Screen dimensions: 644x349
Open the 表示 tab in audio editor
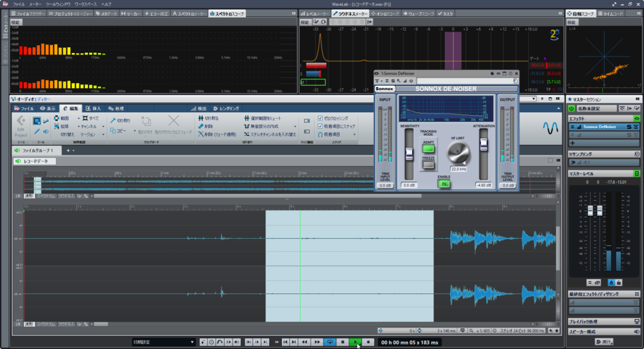(48, 109)
